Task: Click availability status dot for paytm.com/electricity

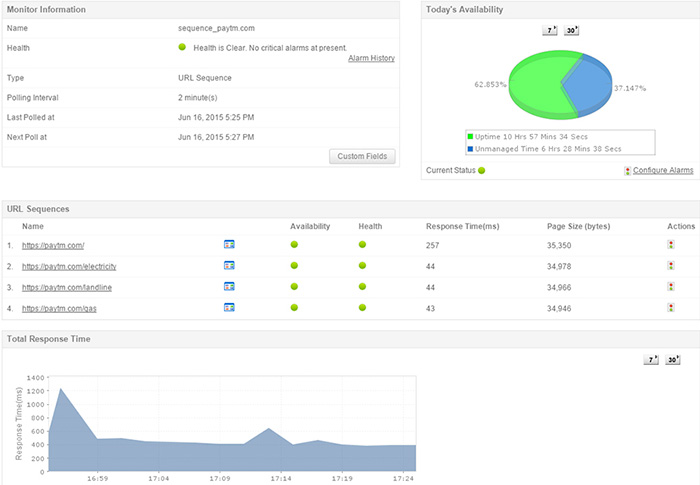Action: 294,265
